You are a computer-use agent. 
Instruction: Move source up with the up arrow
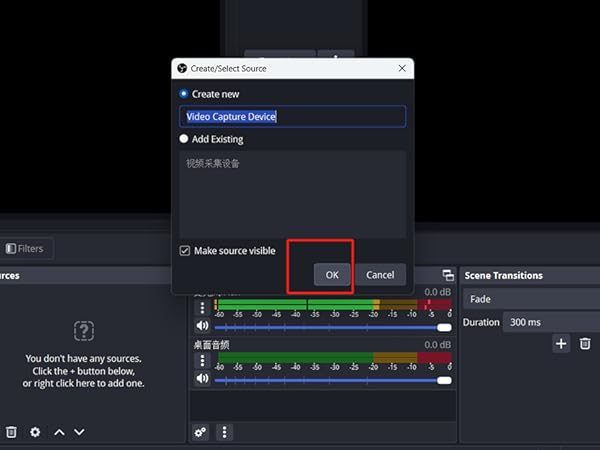(x=59, y=432)
